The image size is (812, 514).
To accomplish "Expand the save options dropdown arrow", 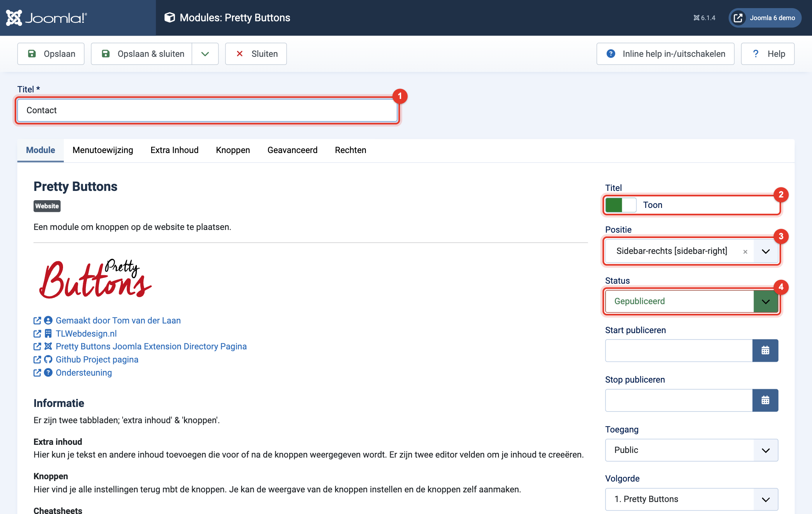I will 205,54.
